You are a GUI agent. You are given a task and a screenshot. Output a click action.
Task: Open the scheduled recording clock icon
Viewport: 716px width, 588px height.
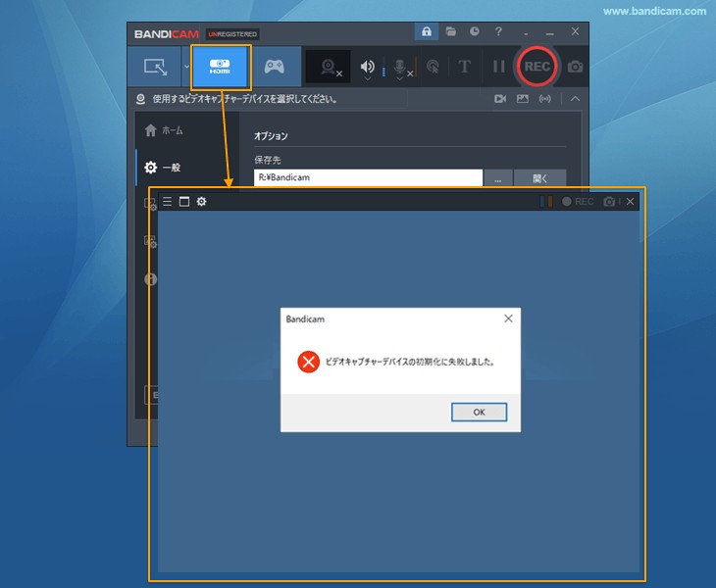[x=475, y=31]
